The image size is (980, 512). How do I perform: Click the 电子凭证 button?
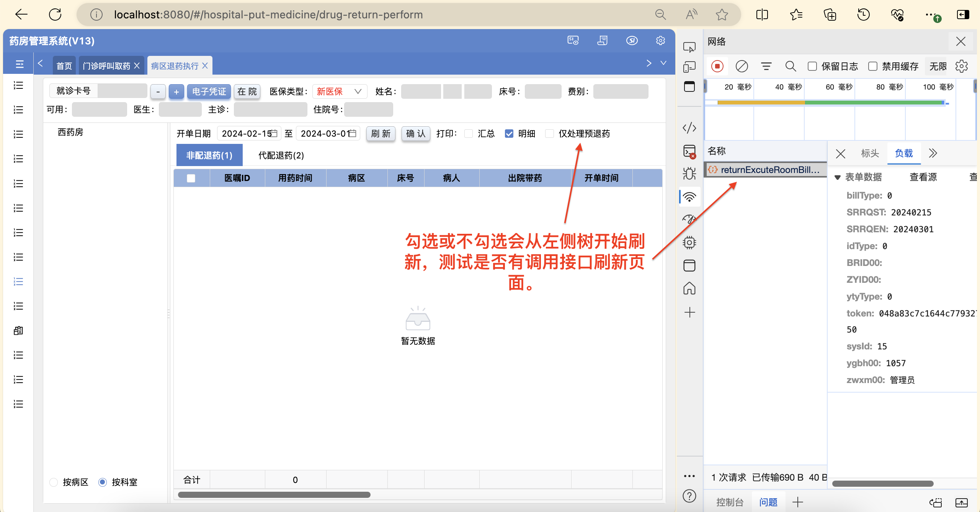tap(209, 91)
